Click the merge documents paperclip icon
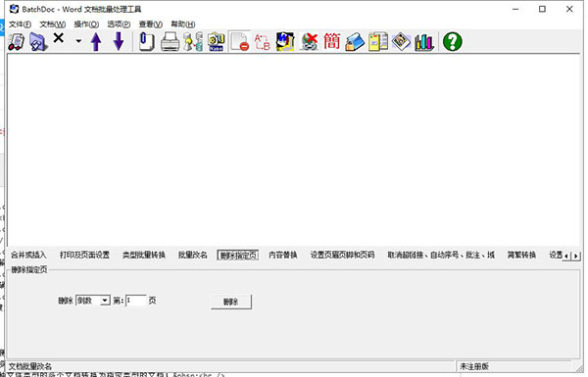Viewport: 588px width, 377px height. tap(146, 41)
